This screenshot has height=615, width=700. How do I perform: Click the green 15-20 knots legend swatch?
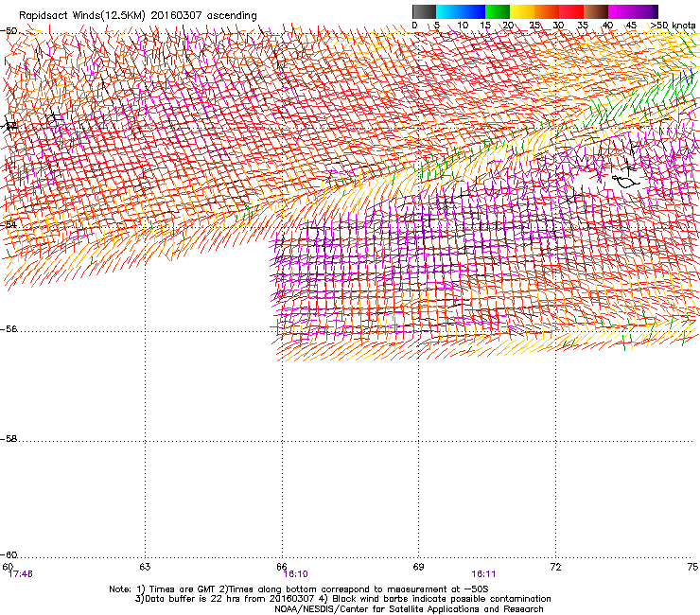point(498,11)
